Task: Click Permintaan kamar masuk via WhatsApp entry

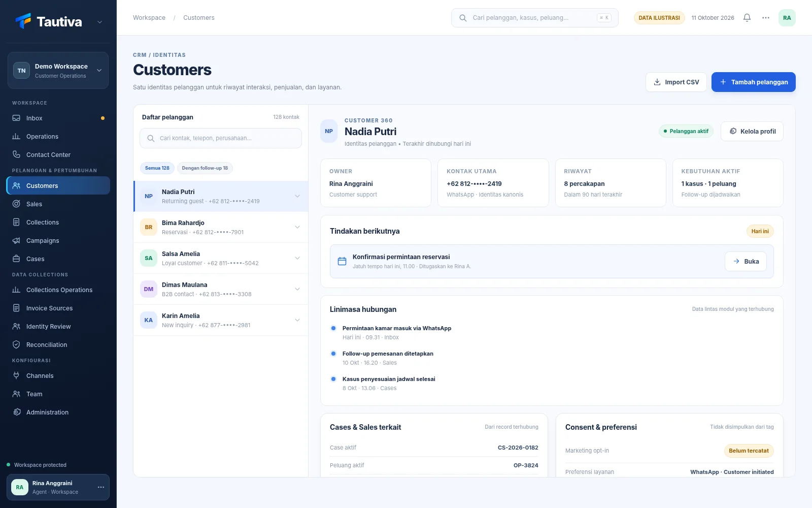Action: click(397, 328)
